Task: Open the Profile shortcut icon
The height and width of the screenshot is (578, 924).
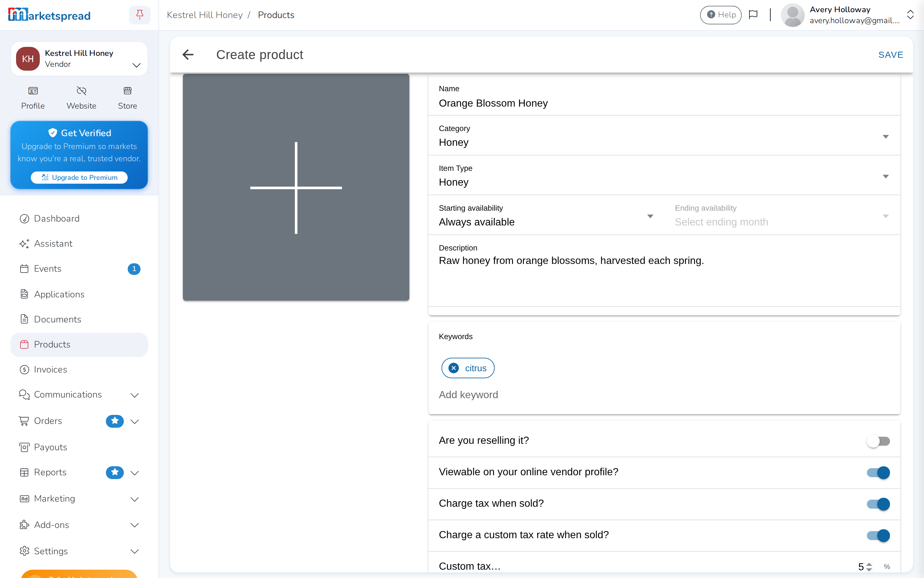Action: click(x=33, y=91)
